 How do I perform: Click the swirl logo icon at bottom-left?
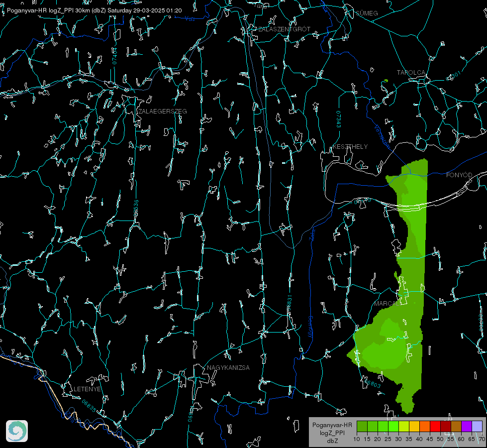click(17, 431)
